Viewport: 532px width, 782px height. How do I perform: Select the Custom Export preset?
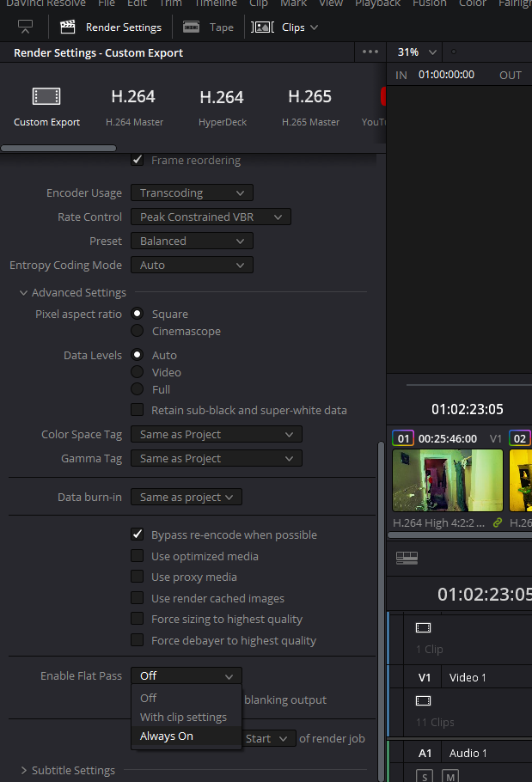[47, 107]
